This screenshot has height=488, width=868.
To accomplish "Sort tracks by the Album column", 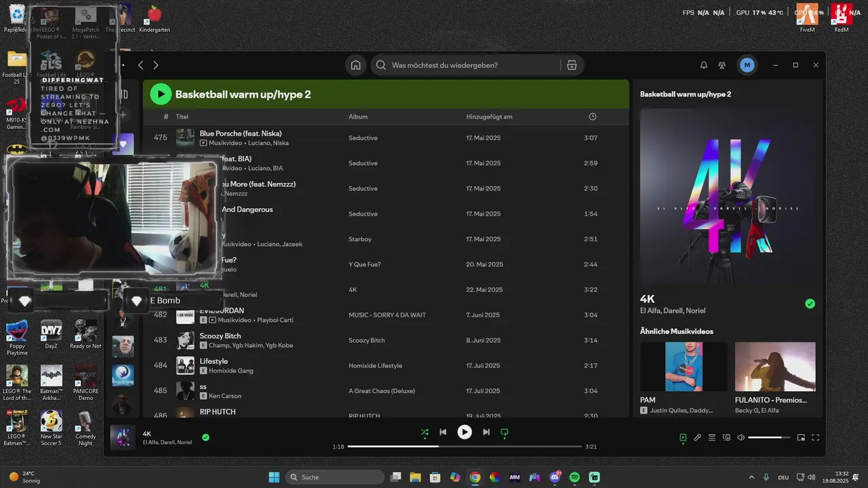I will (x=358, y=117).
